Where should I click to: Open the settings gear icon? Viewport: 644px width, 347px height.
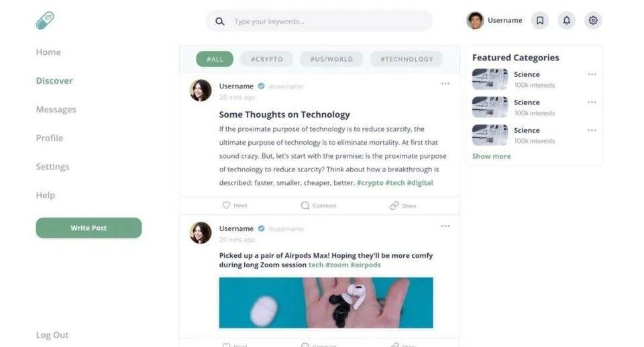click(x=593, y=21)
